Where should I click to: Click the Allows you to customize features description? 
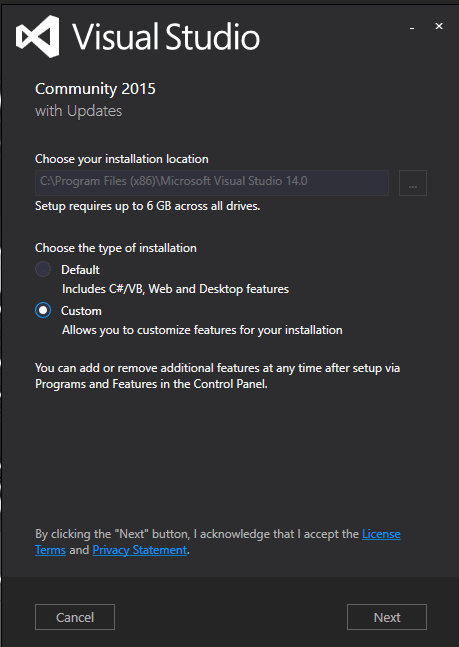202,330
